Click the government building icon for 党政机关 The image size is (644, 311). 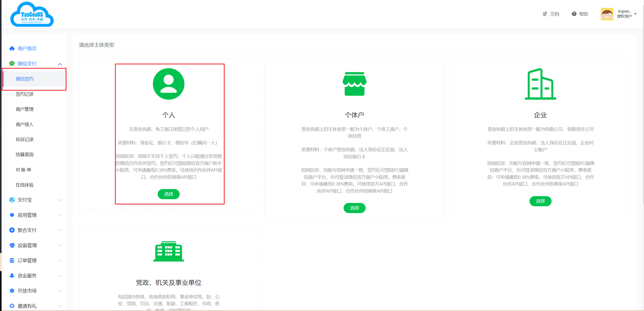point(169,251)
